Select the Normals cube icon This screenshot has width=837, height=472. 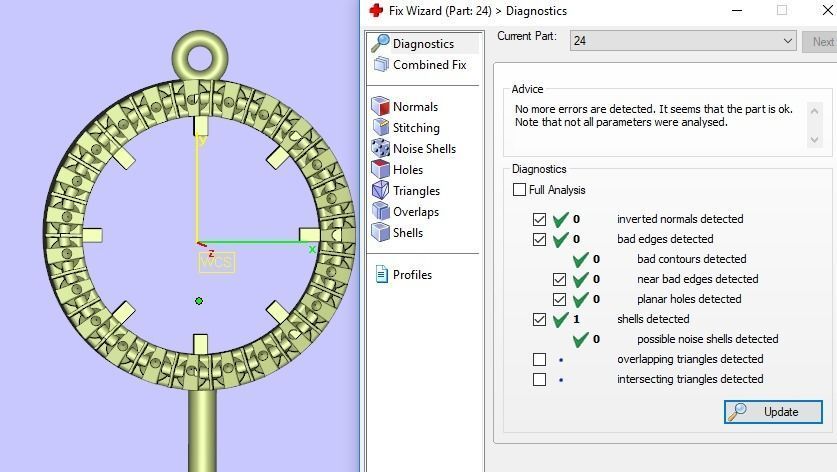(381, 106)
